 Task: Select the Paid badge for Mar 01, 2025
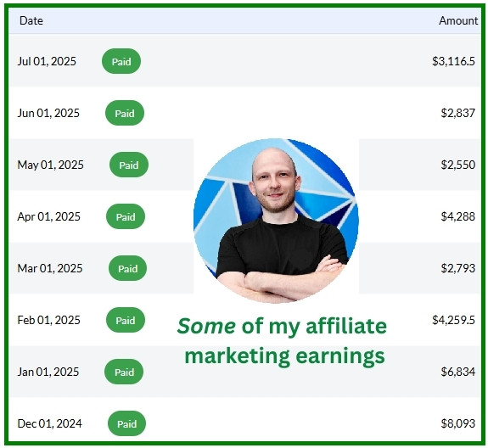tap(127, 268)
